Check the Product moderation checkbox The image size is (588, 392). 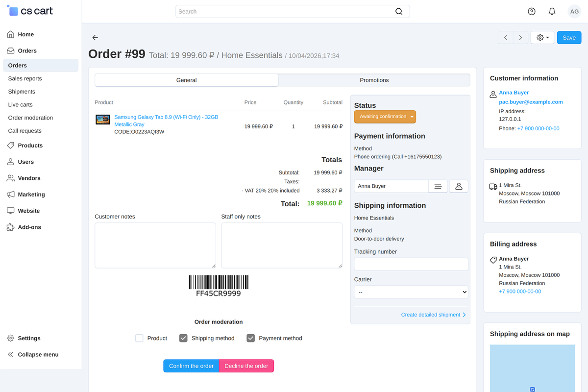pyautogui.click(x=139, y=338)
